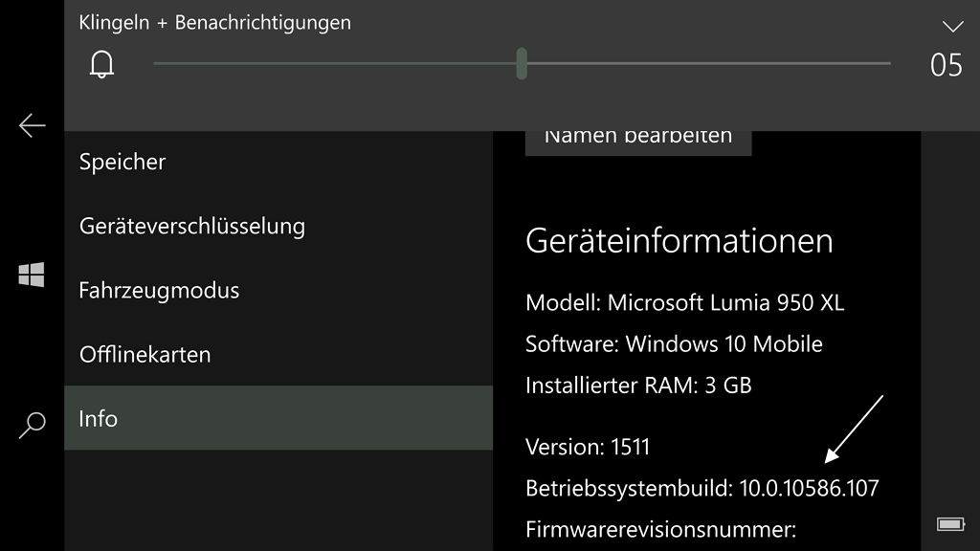This screenshot has height=551, width=980.
Task: Tap the volume level value 05
Action: pyautogui.click(x=946, y=65)
